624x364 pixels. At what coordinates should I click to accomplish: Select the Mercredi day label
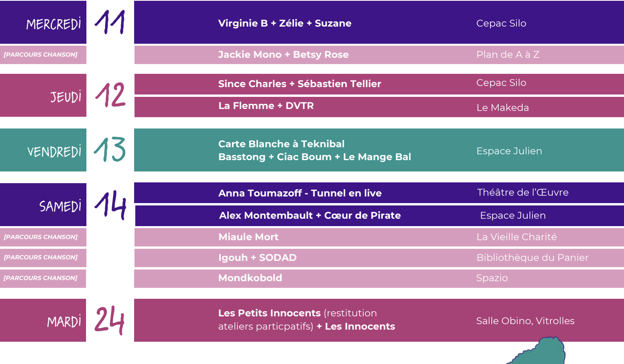click(54, 24)
